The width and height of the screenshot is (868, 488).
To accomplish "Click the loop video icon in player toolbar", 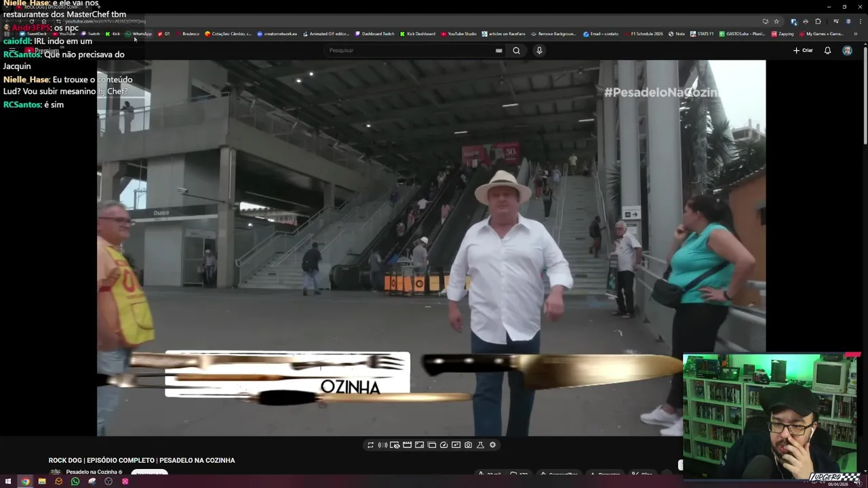I will click(370, 445).
